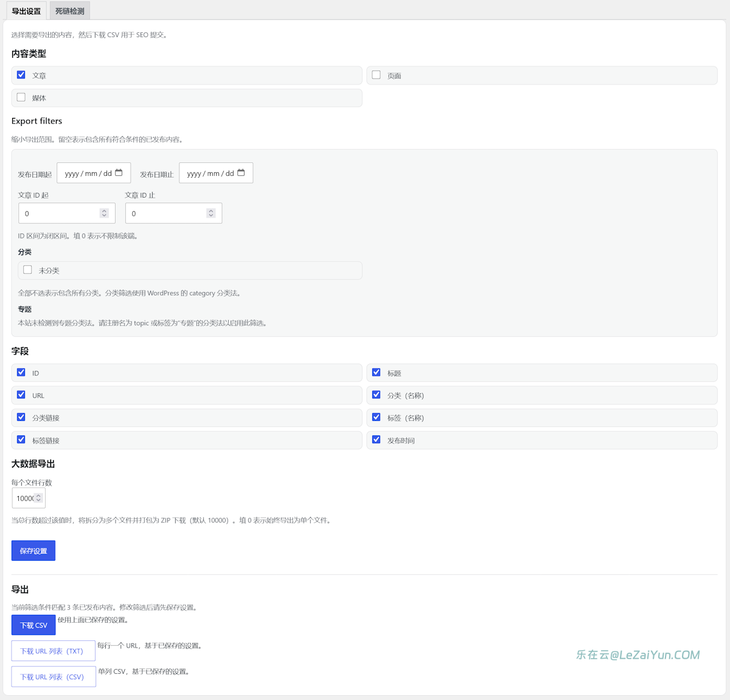Click the 发布日期起 date input
This screenshot has width=730, height=700.
tap(94, 173)
